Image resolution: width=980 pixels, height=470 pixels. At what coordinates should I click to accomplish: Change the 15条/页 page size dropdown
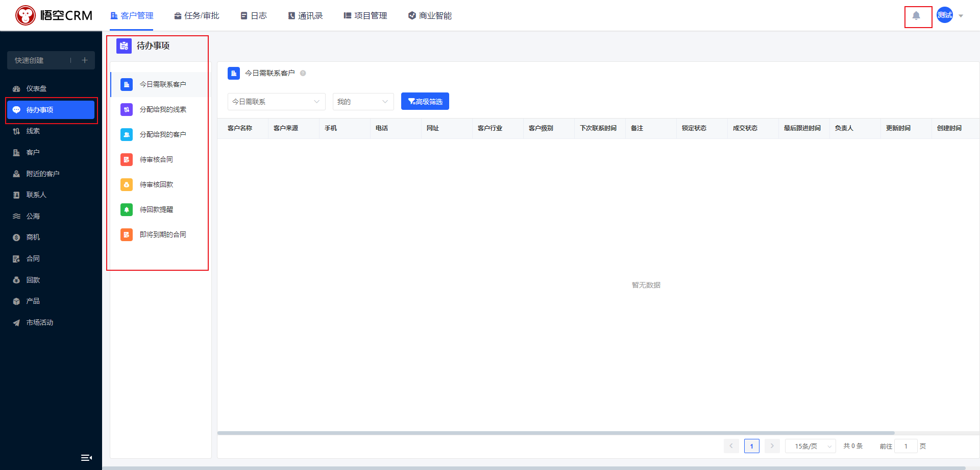(x=810, y=446)
